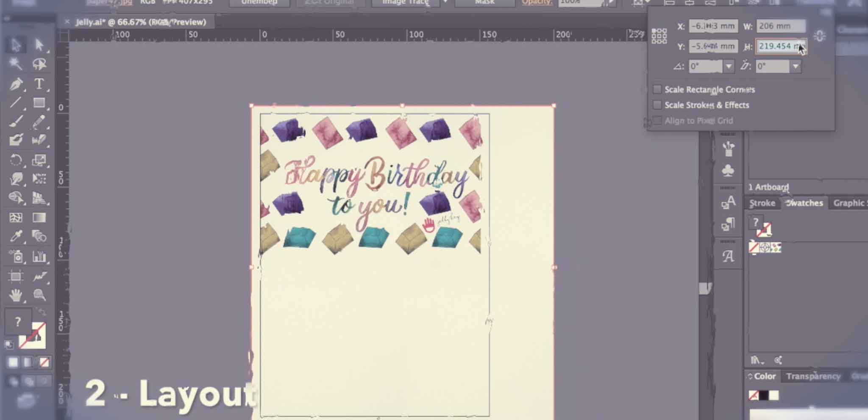Viewport: 868px width, 420px height.
Task: Click the white swatch in Color panel
Action: point(774,395)
